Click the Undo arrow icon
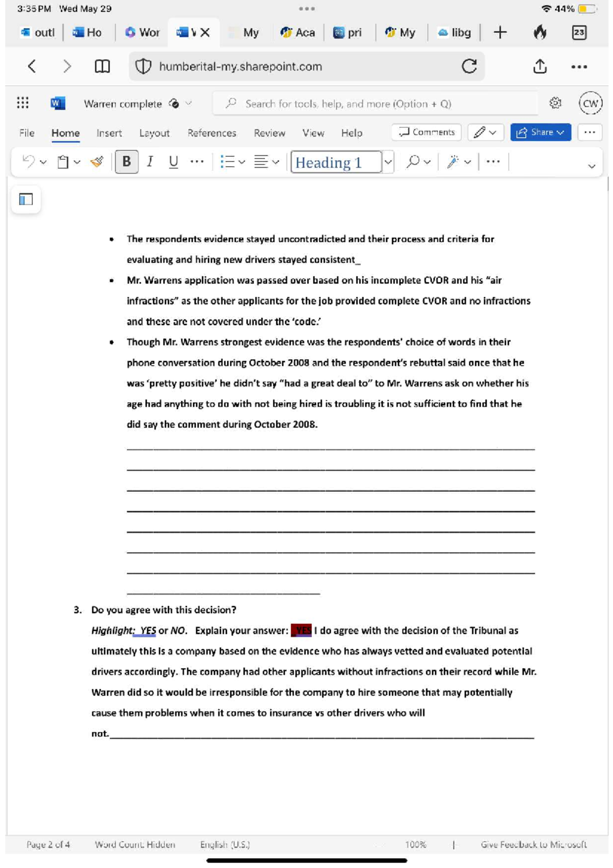Viewport: 613px width, 868px height. pyautogui.click(x=29, y=162)
